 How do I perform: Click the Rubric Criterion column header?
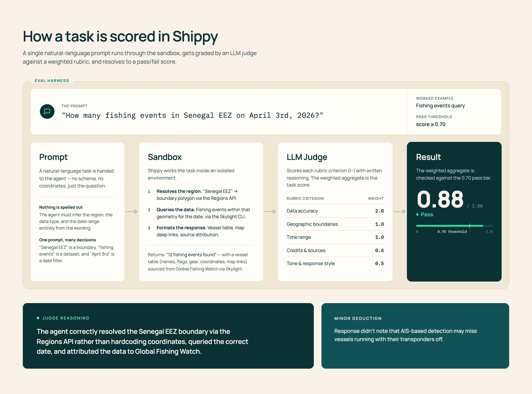[305, 198]
